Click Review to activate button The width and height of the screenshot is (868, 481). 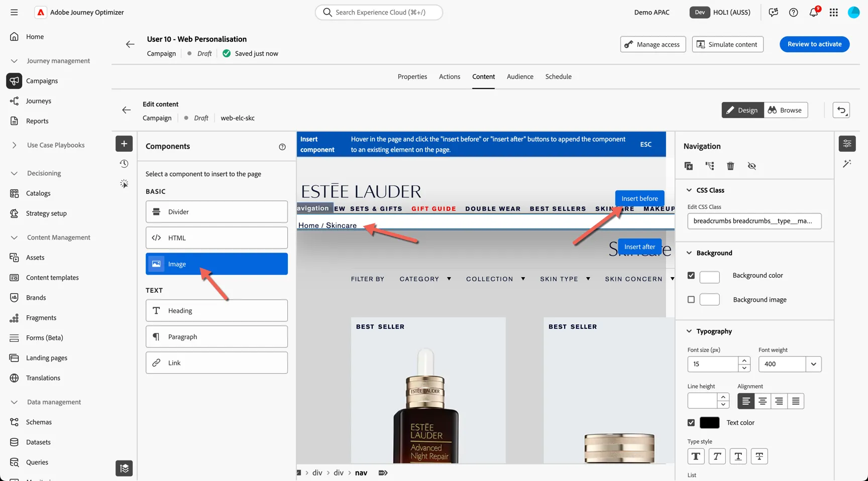814,44
